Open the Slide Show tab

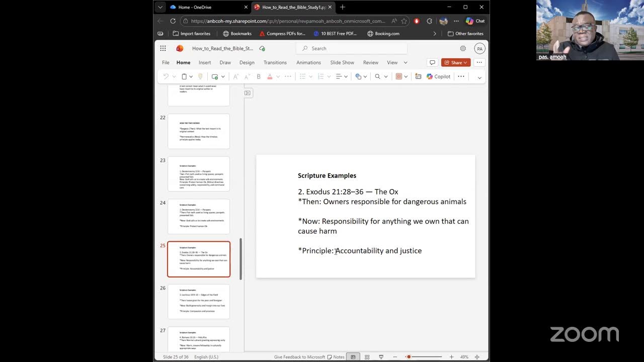(x=342, y=62)
